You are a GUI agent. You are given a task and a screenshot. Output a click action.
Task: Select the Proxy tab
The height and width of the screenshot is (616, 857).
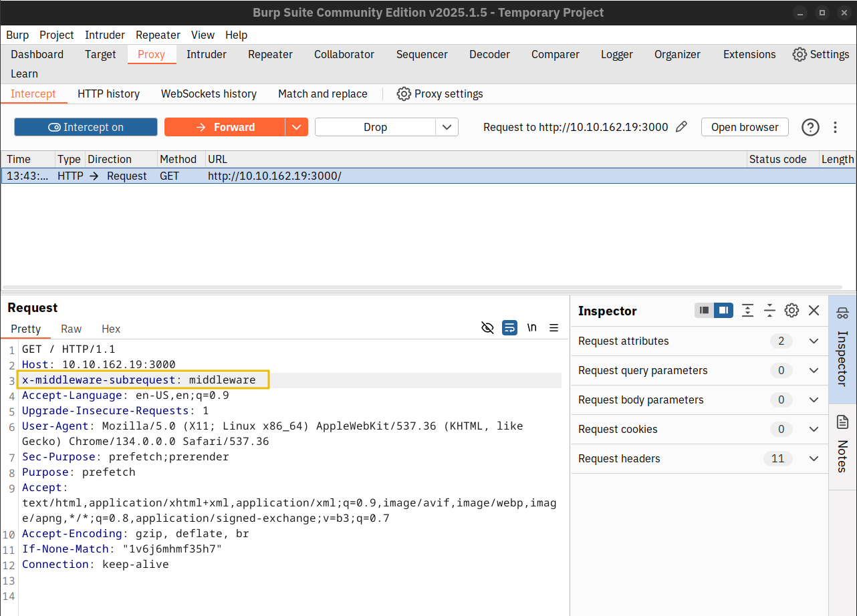[x=152, y=54]
